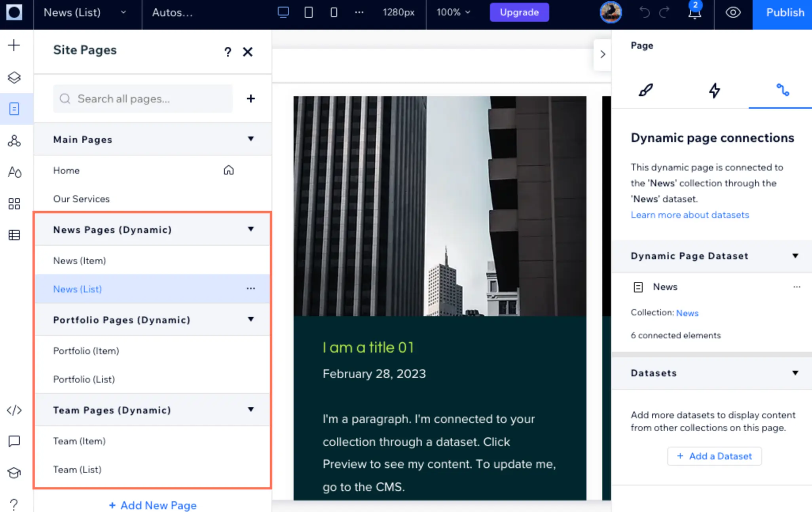Switch to the Design paintbrush tab
Image resolution: width=812 pixels, height=512 pixels.
tap(646, 90)
